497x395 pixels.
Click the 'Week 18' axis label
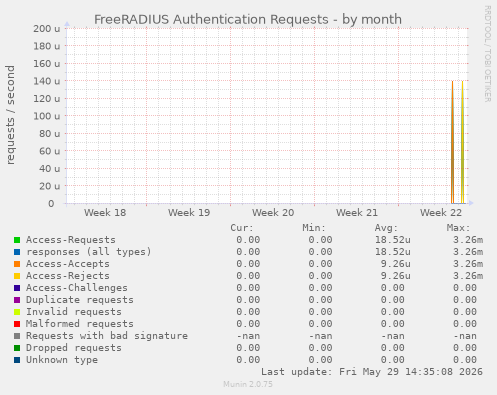click(105, 213)
